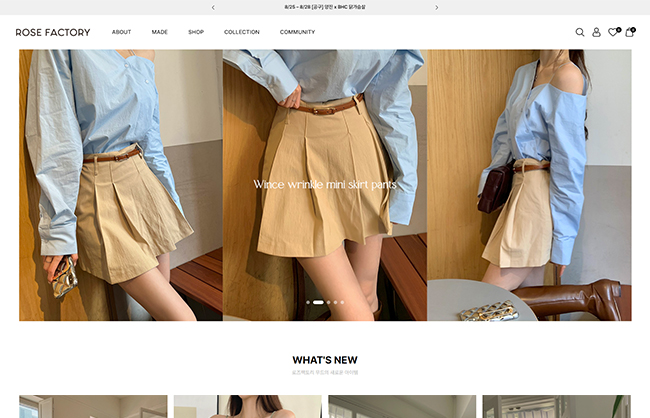
Task: Open the first What's New product thumbnail
Action: point(93,406)
